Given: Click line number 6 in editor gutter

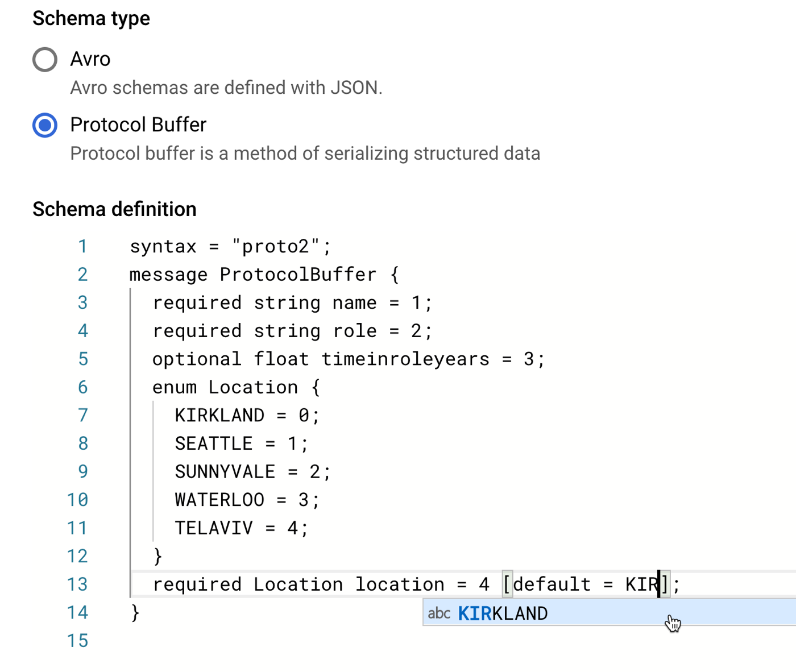Looking at the screenshot, I should [x=82, y=387].
